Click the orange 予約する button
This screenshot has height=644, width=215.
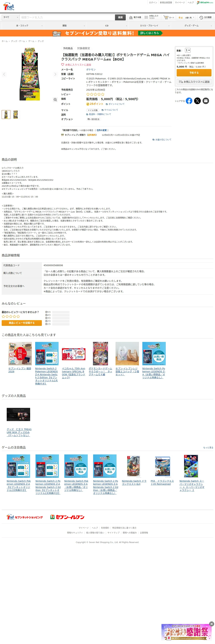click(x=194, y=73)
